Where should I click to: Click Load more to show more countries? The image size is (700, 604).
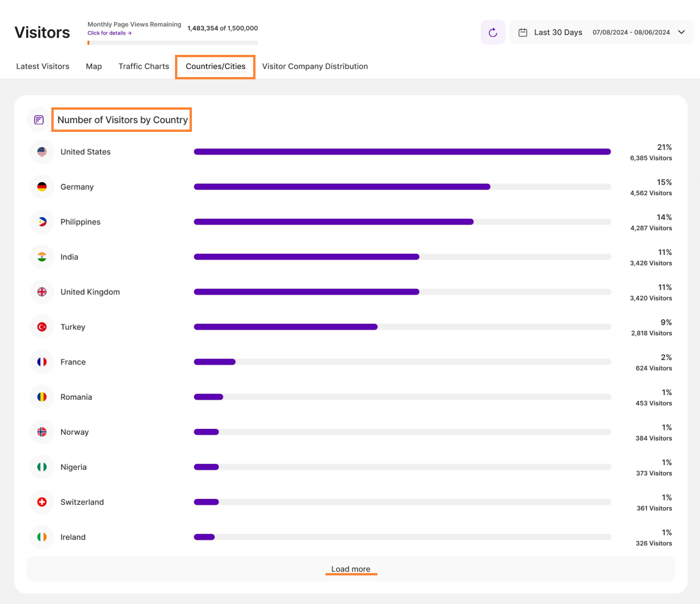(x=351, y=569)
